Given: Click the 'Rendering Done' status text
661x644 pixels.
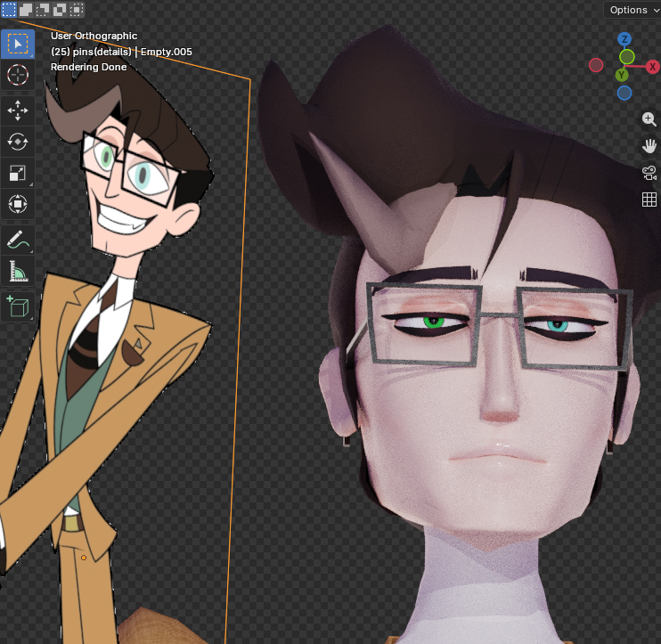Looking at the screenshot, I should (x=88, y=67).
